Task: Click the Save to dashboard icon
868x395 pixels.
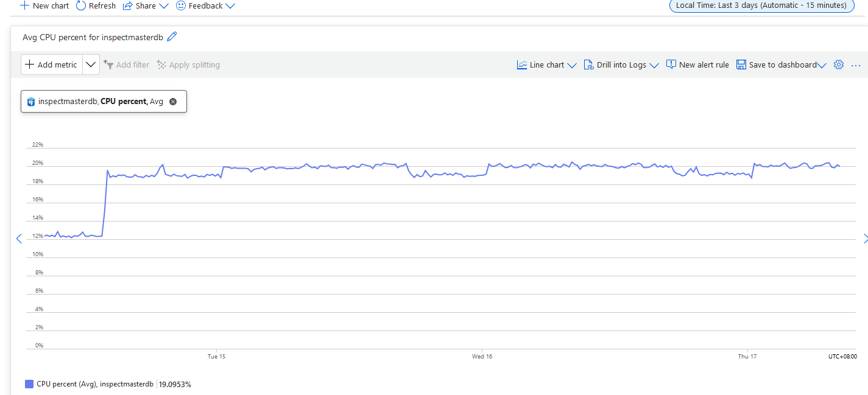Action: 741,64
